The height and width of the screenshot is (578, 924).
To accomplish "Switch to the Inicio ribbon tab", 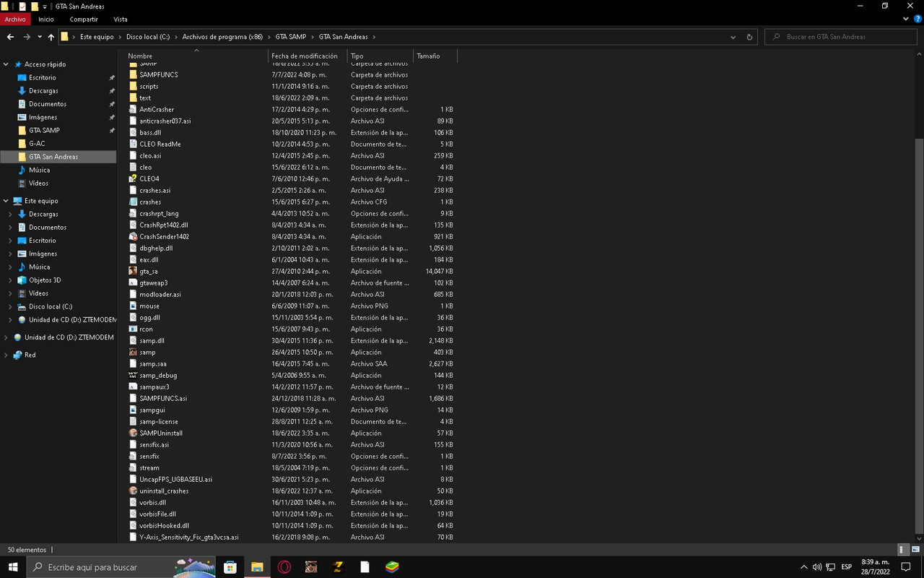I will [x=46, y=20].
